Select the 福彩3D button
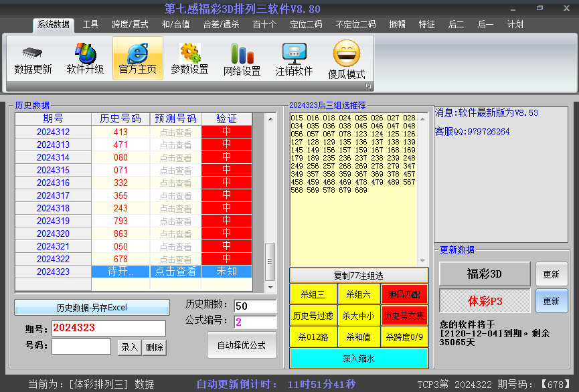Screen dimensions: 579x392 (x=485, y=274)
